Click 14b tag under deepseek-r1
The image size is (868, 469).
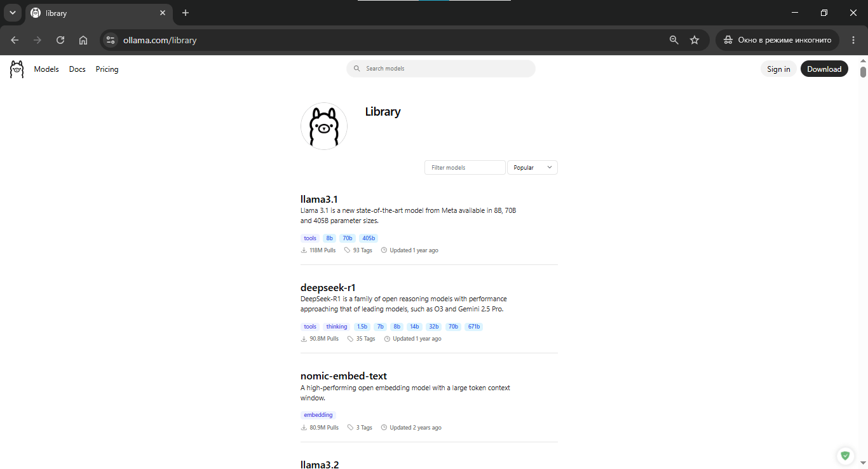415,327
